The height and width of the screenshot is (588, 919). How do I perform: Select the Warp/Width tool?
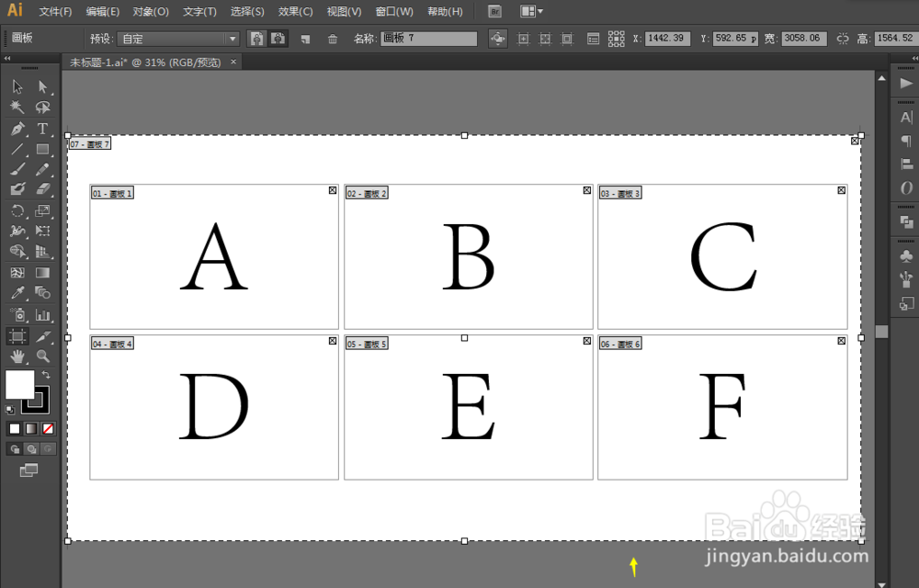click(17, 231)
